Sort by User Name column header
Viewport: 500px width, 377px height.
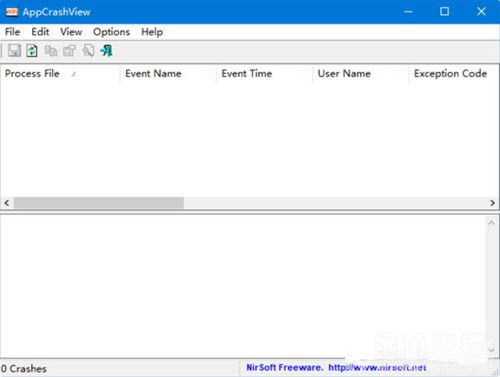pos(361,73)
